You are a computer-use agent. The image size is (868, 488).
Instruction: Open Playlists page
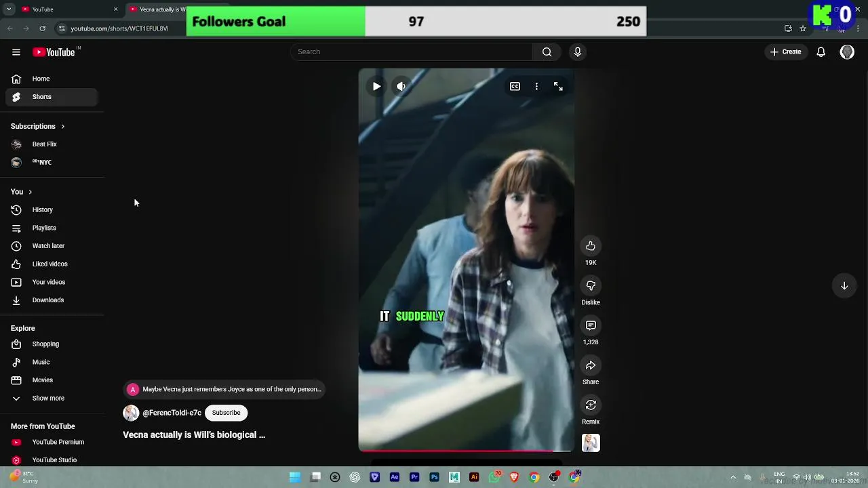click(x=52, y=228)
